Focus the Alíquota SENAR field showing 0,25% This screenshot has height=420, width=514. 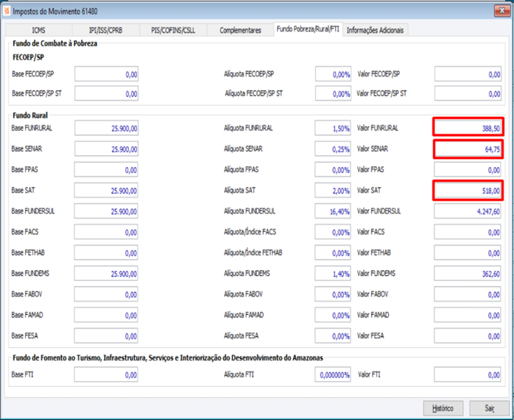333,149
